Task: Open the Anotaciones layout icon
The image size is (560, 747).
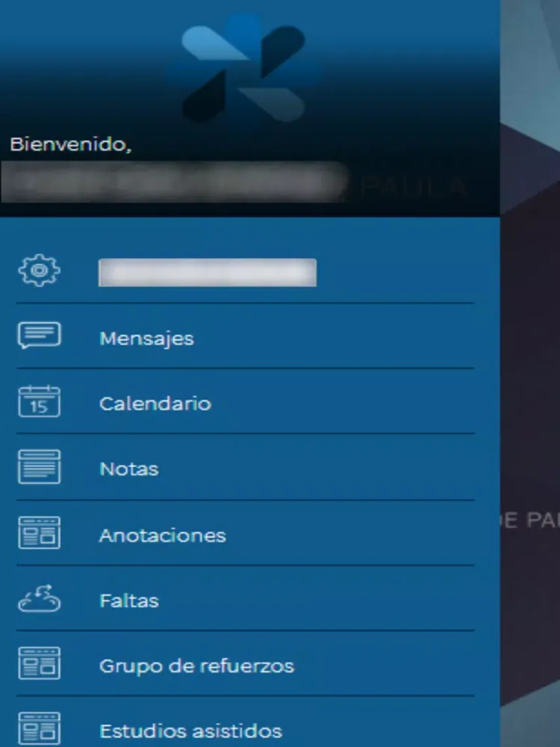Action: click(x=40, y=533)
